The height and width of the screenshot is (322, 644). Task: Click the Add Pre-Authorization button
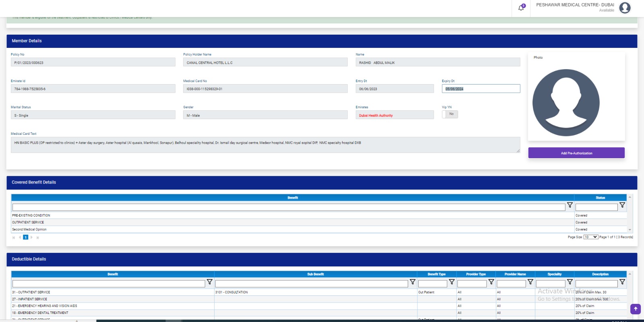pyautogui.click(x=576, y=153)
